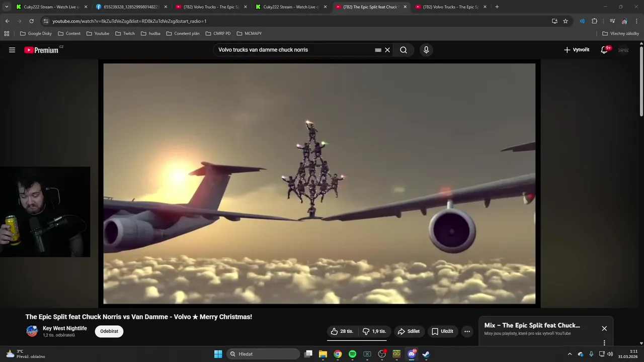The height and width of the screenshot is (362, 644).
Task: Click the search magnifier button
Action: pyautogui.click(x=404, y=50)
